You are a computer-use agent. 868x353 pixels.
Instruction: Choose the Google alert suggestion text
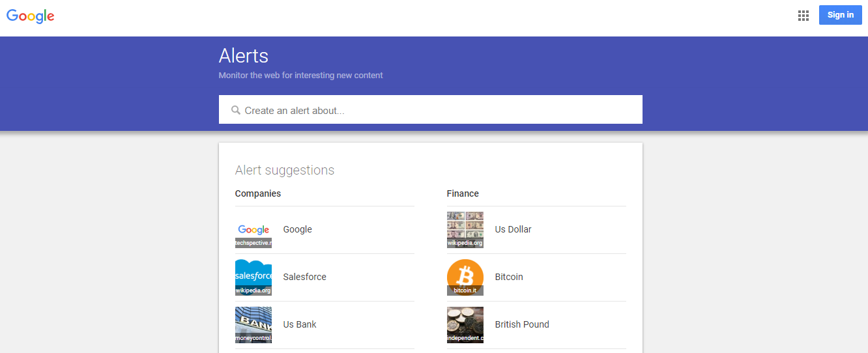point(297,229)
